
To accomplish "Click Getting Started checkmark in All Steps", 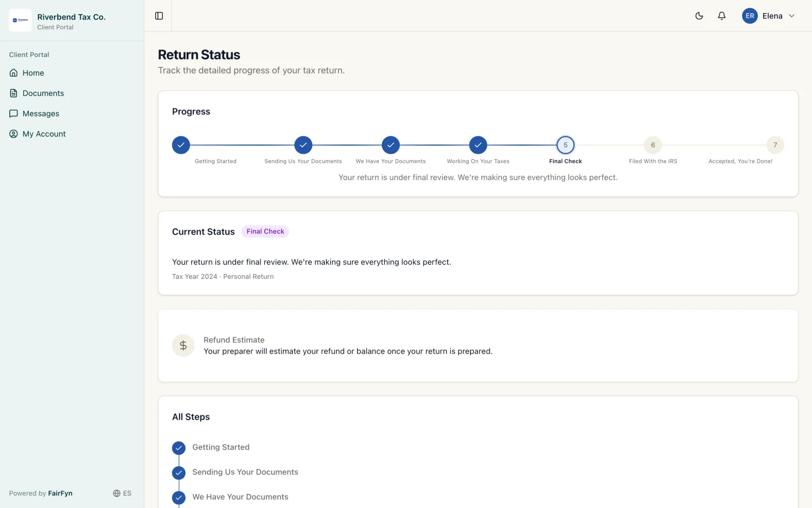I will [x=179, y=448].
